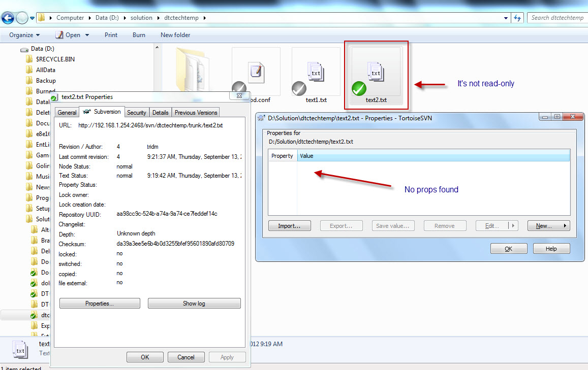Click Cancel in text2.txt Properties dialog
Screen dimensions: 588x370
186,357
